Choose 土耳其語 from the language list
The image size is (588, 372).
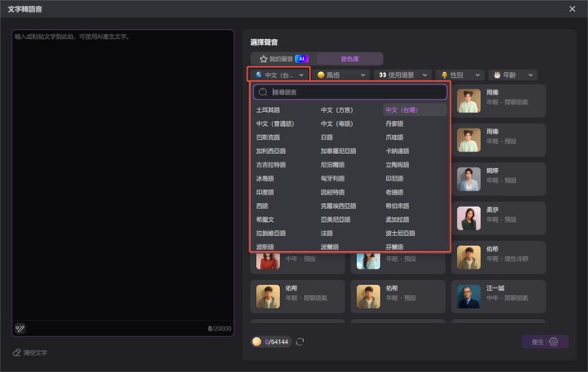click(267, 110)
